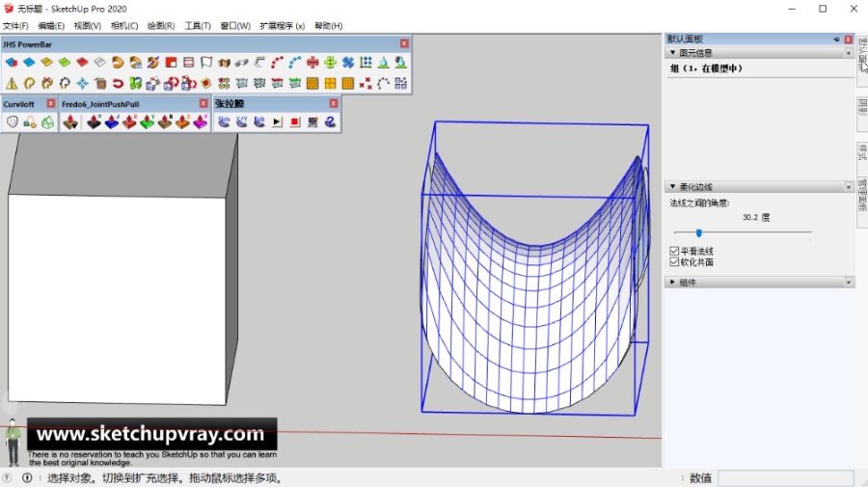Screen dimensions: 868x487
Task: Select the Curviloft skinning green mesh icon
Action: tap(47, 122)
